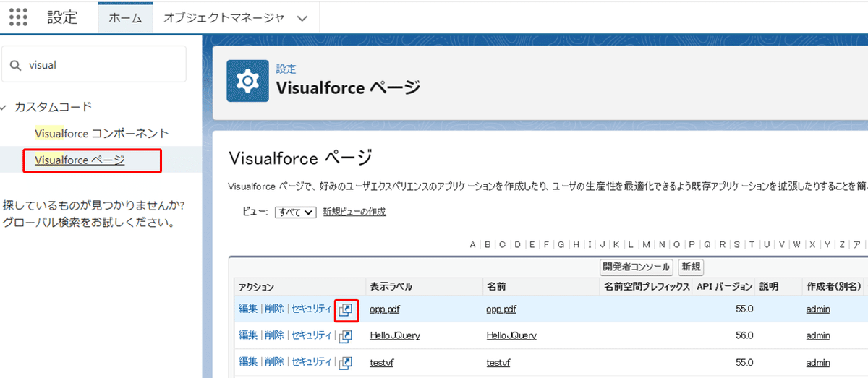Switch to the ホーム tab
The height and width of the screenshot is (378, 868).
(x=125, y=18)
